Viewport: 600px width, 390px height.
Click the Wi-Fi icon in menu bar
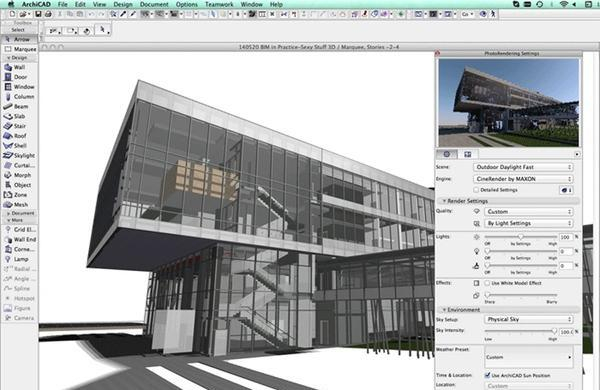pos(563,4)
